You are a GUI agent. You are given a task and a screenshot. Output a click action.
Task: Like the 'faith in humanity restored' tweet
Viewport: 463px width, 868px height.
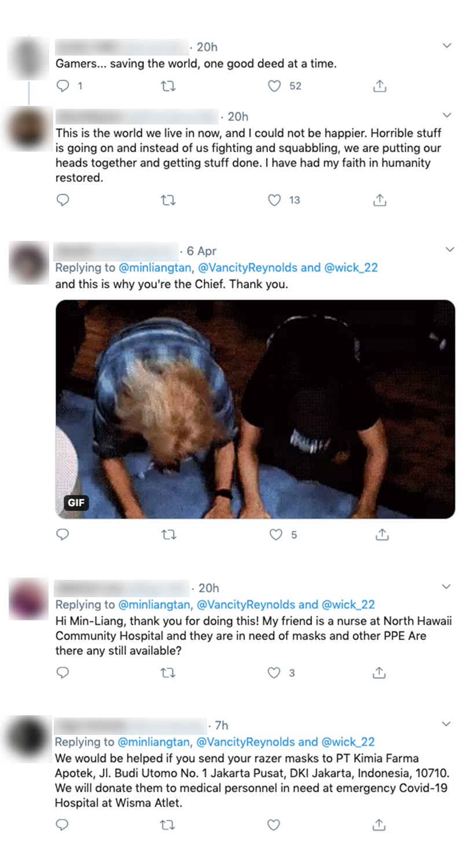tap(274, 200)
